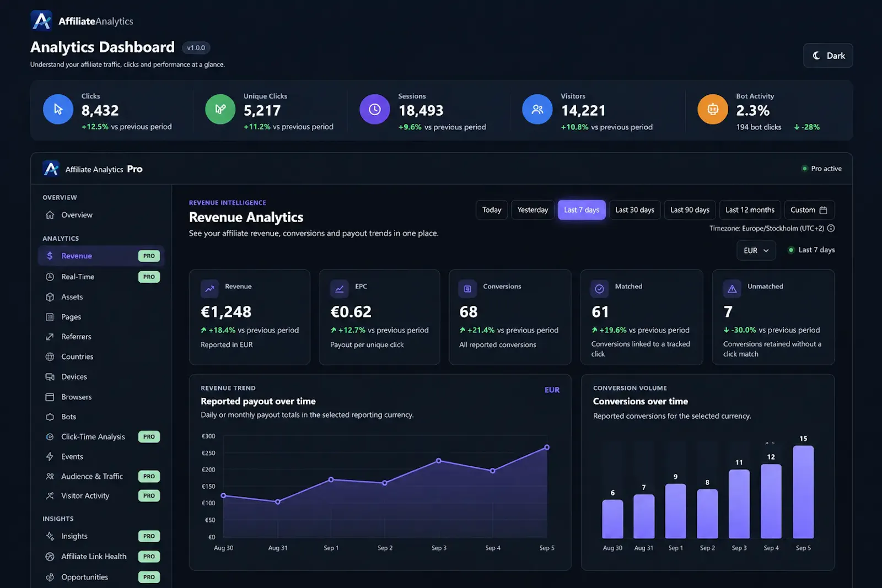This screenshot has height=588, width=882.
Task: Click the Real-Time clock icon in sidebar
Action: pyautogui.click(x=50, y=277)
